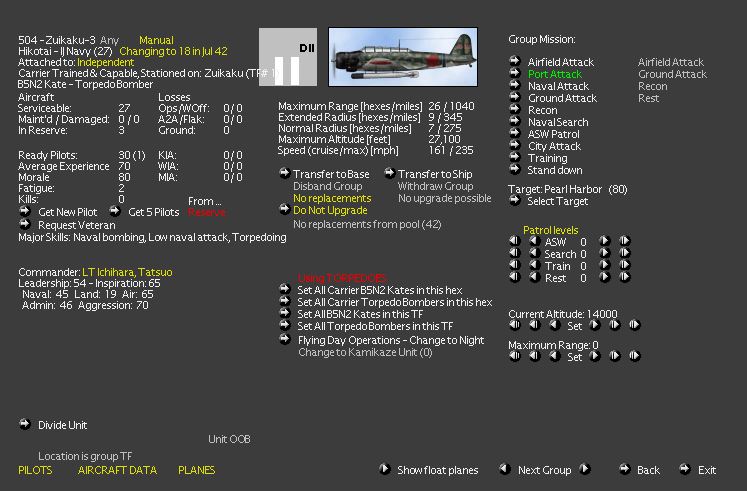747x491 pixels.
Task: Toggle the red Reserve pilot source
Action: [x=207, y=212]
